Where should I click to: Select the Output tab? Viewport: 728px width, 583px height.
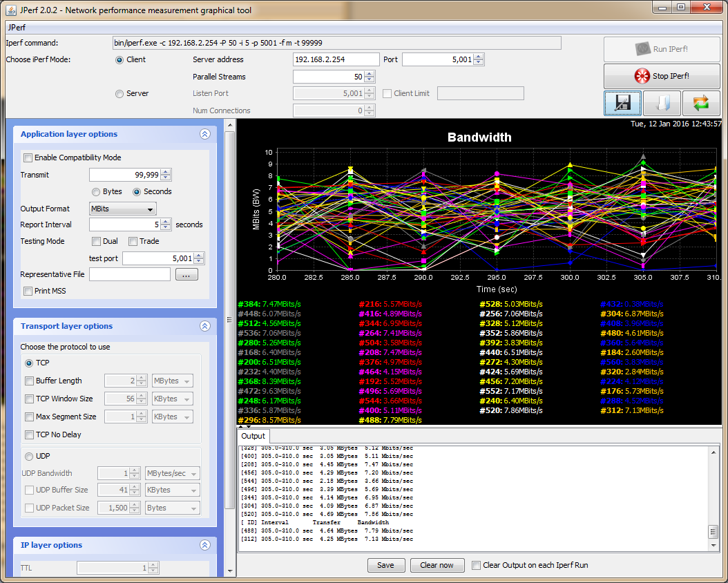point(253,436)
